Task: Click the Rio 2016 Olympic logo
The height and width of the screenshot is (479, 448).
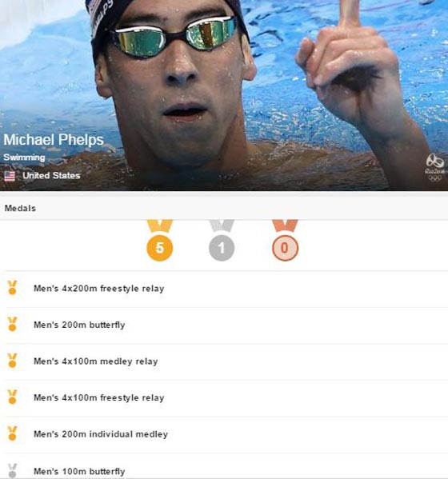Action: point(435,168)
